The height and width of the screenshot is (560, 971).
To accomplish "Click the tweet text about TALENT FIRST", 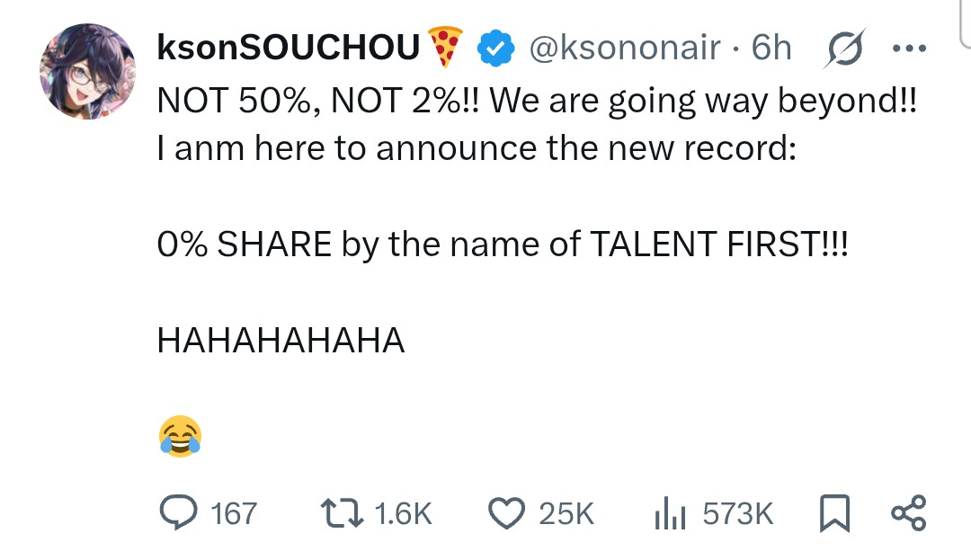I will pos(503,244).
